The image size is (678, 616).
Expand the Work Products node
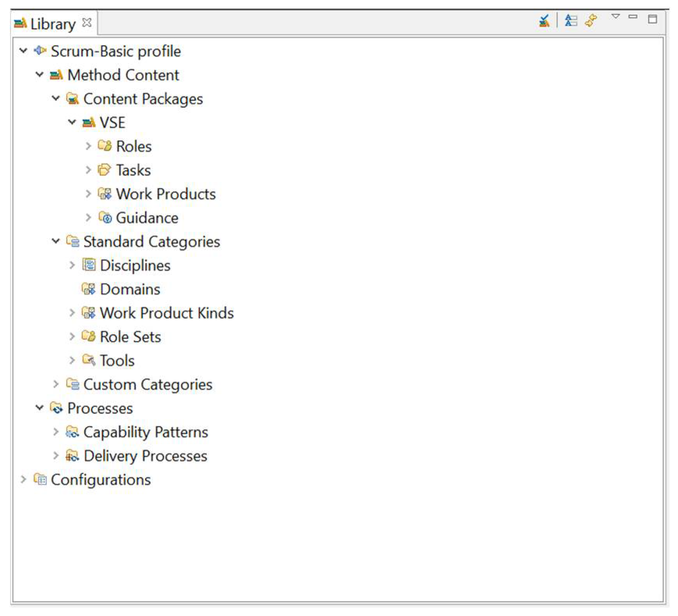tap(88, 193)
